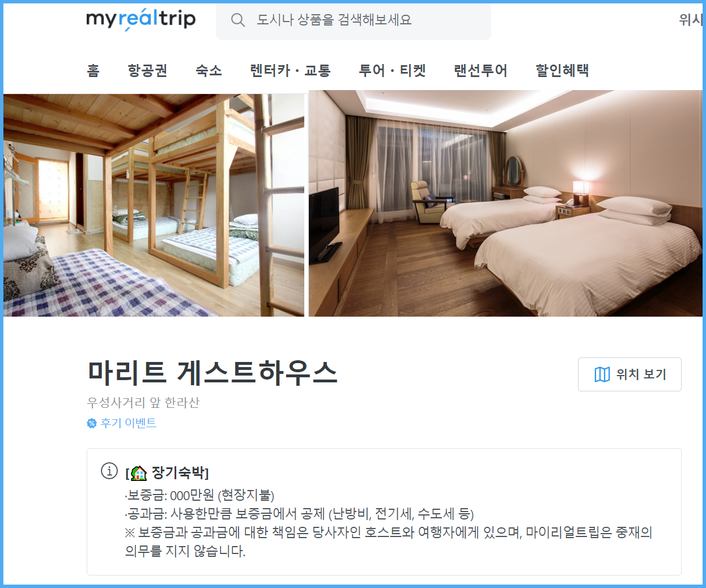Image resolution: width=706 pixels, height=588 pixels.
Task: Click the map icon in 위치 보기
Action: point(602,374)
